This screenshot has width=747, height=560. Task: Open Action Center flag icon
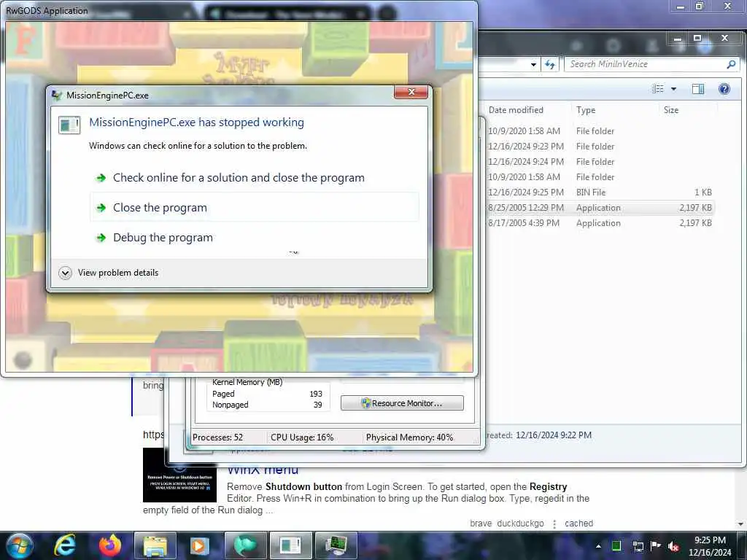656,545
